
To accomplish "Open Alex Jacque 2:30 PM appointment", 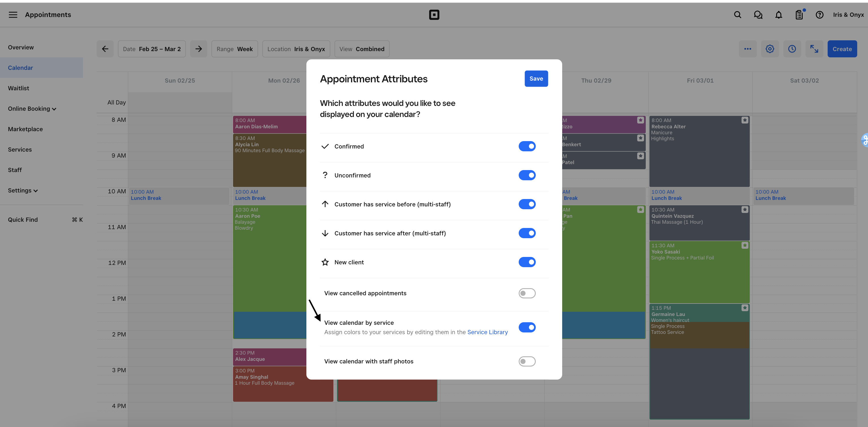I will point(269,357).
